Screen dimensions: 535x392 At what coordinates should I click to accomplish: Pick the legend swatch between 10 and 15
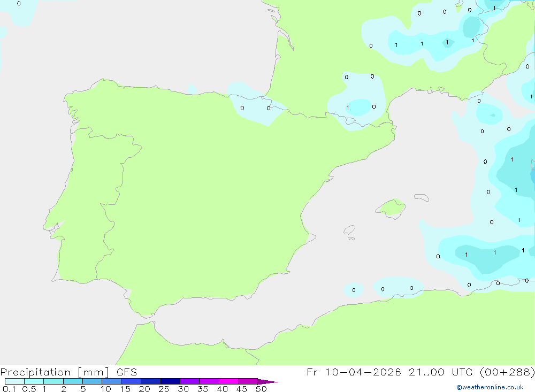(x=112, y=381)
